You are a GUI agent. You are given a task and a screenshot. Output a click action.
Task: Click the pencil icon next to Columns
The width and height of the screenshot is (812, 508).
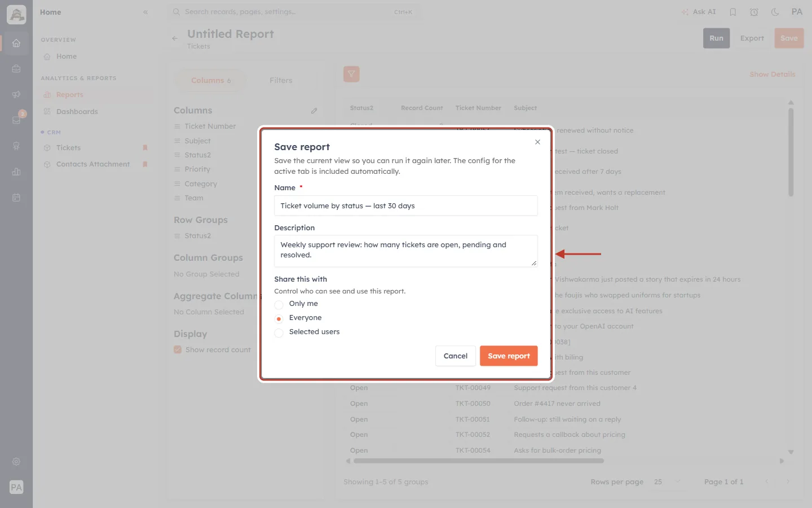pos(314,111)
